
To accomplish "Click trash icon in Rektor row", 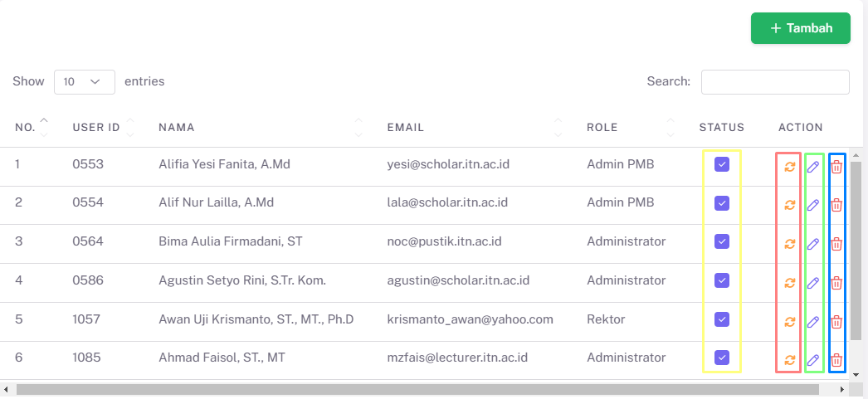I will click(x=837, y=322).
